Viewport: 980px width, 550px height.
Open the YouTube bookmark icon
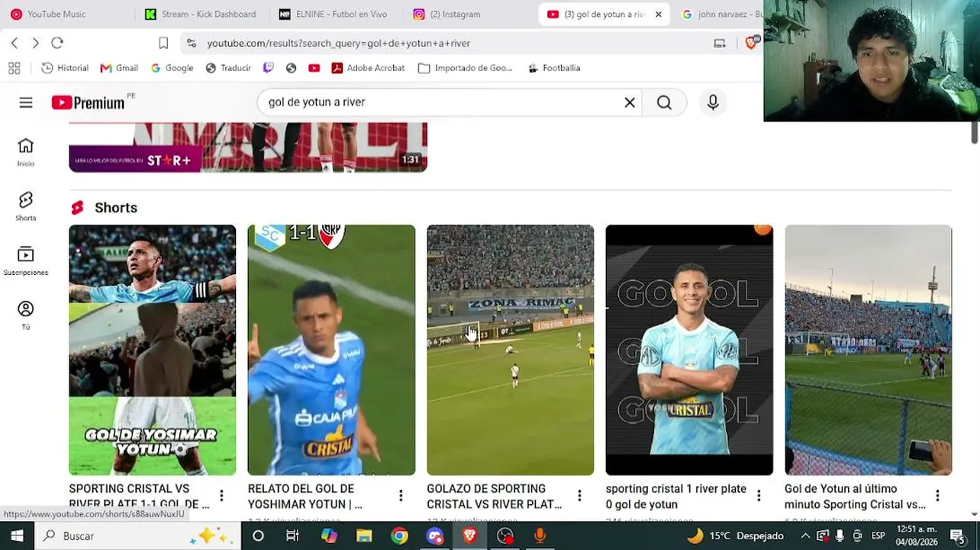tap(314, 68)
